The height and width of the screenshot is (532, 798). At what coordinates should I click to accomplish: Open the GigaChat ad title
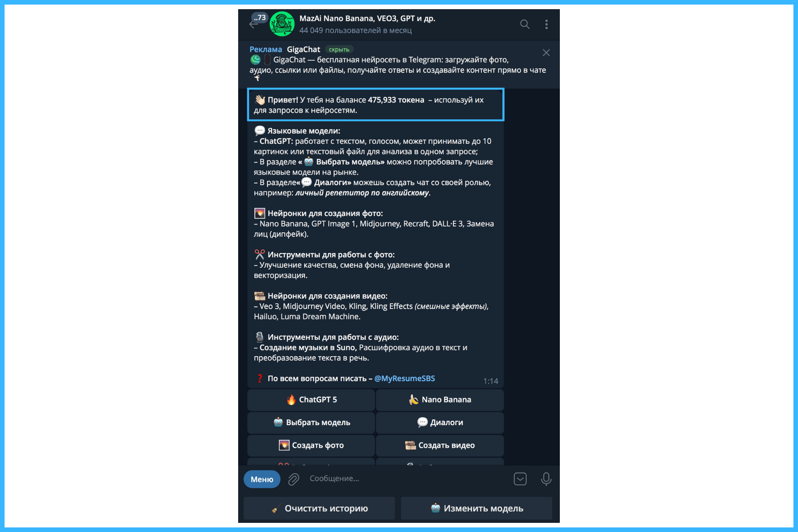click(x=303, y=49)
